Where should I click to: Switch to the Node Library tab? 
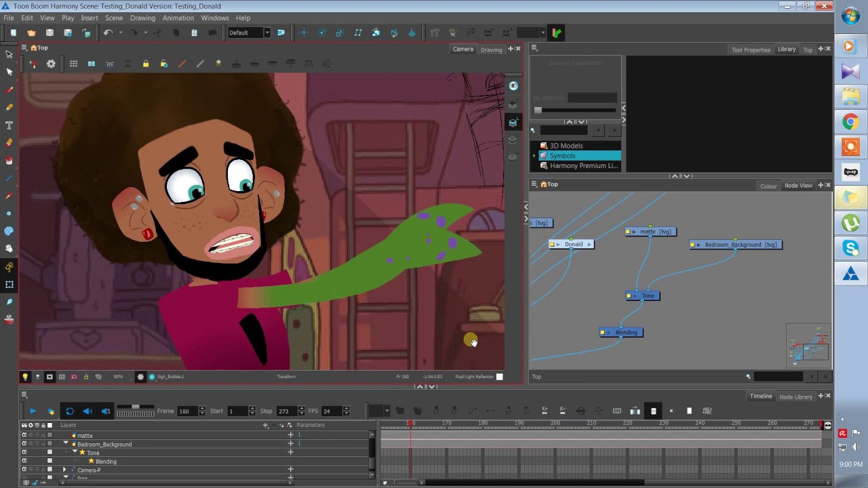(795, 396)
